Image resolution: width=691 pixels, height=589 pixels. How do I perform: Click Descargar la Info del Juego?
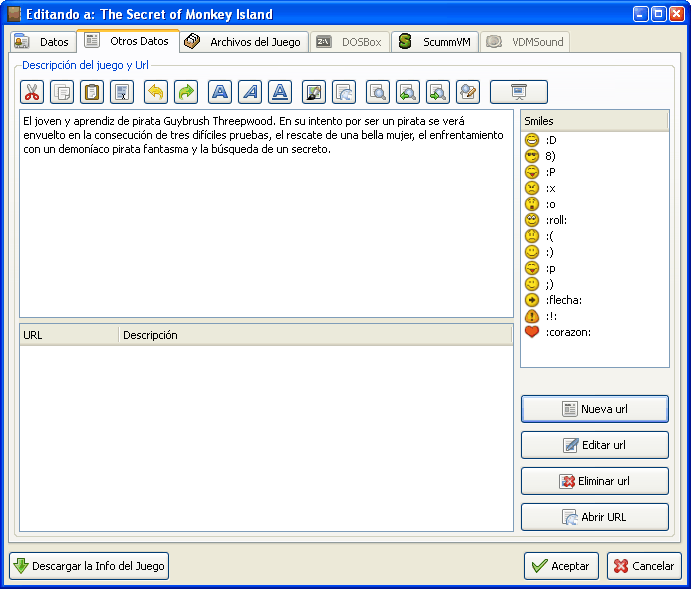(89, 566)
